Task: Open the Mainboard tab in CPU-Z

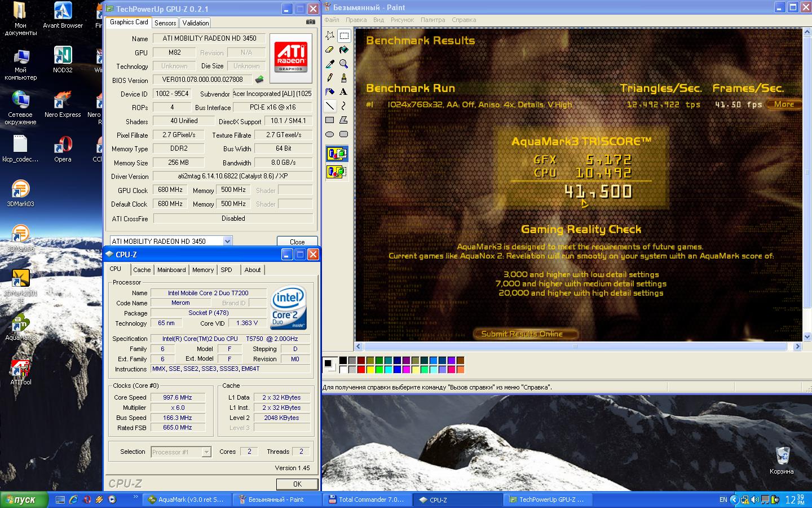Action: [171, 270]
